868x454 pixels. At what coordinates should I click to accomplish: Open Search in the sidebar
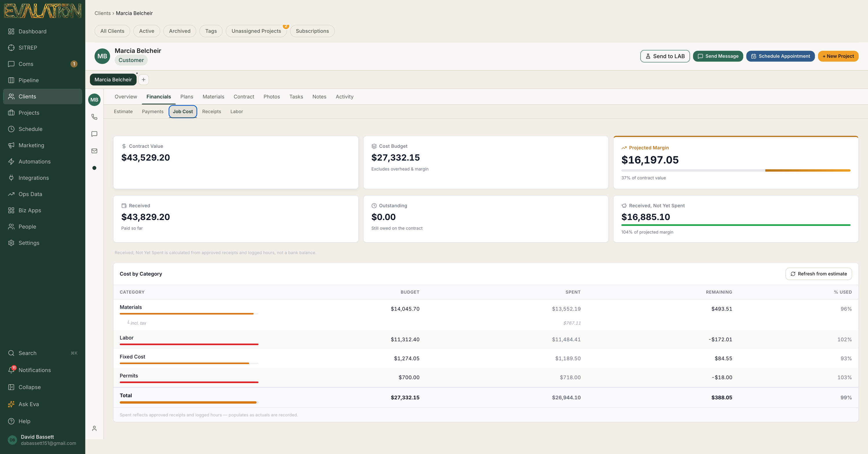(43, 353)
